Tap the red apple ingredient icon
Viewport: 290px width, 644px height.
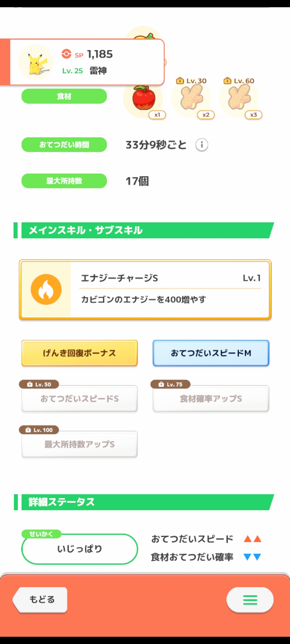[144, 98]
